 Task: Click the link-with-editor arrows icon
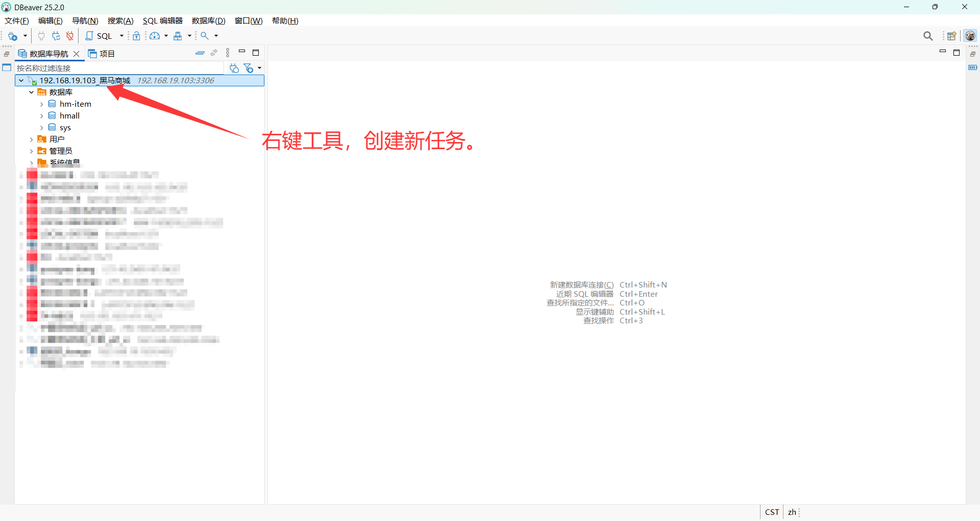click(x=214, y=53)
